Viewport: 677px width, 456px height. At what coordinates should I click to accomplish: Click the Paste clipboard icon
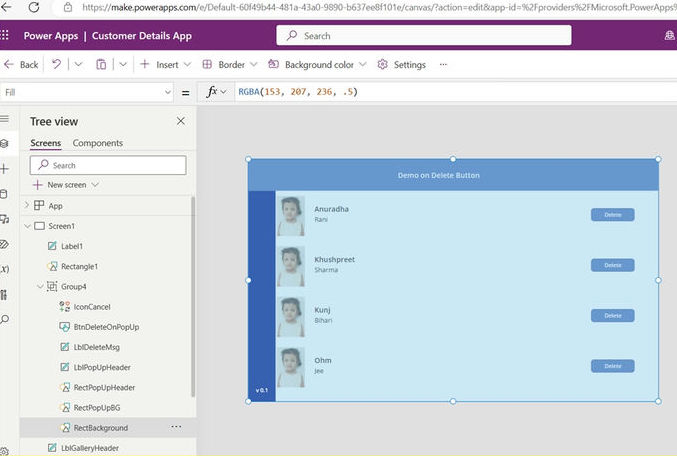[x=101, y=64]
